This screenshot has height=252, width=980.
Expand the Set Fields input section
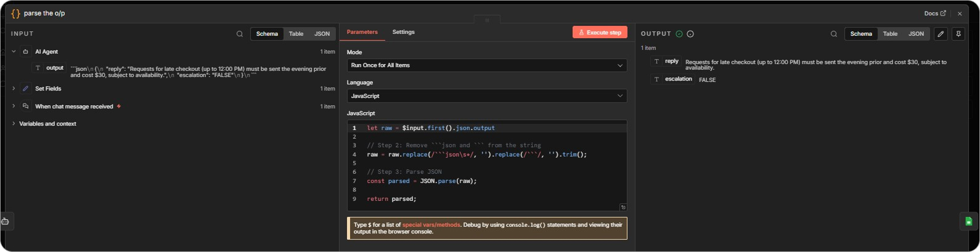coord(14,89)
